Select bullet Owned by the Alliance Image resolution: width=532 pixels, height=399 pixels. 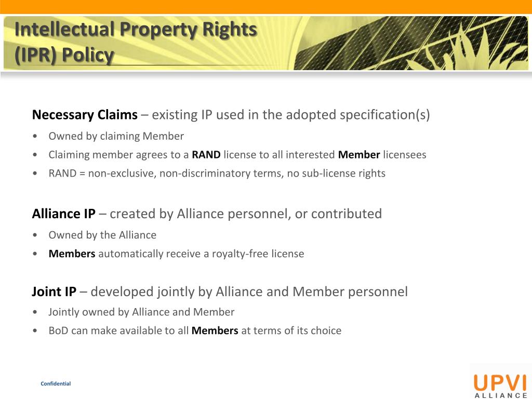pyautogui.click(x=102, y=235)
